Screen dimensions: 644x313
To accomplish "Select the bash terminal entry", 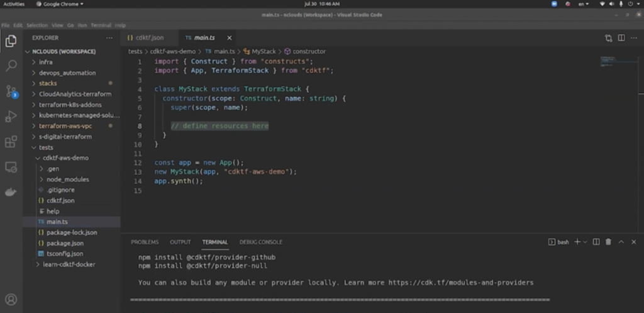I will [559, 242].
